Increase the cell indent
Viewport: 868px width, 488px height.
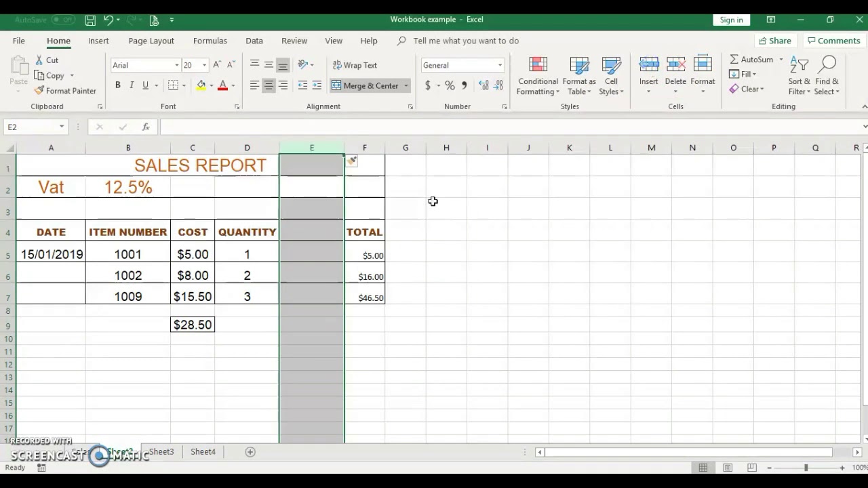pyautogui.click(x=317, y=85)
